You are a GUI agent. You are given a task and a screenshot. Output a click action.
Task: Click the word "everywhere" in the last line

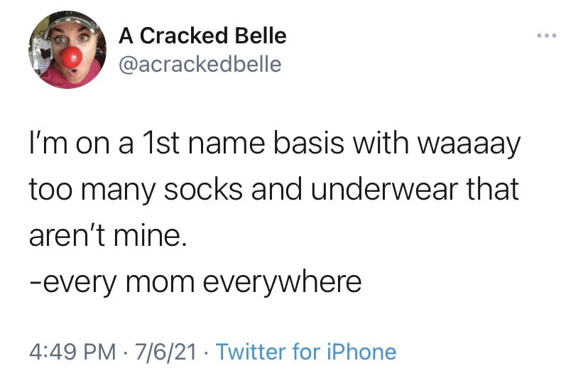283,282
